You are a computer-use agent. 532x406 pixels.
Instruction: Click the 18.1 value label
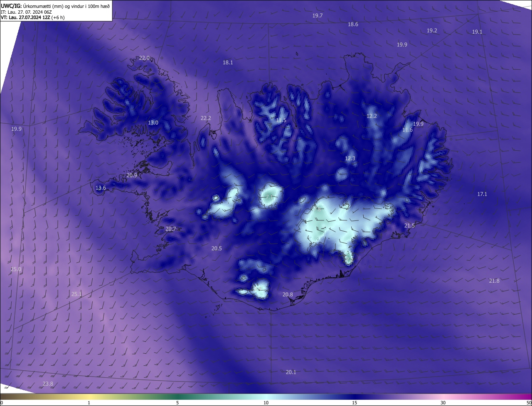pos(228,63)
